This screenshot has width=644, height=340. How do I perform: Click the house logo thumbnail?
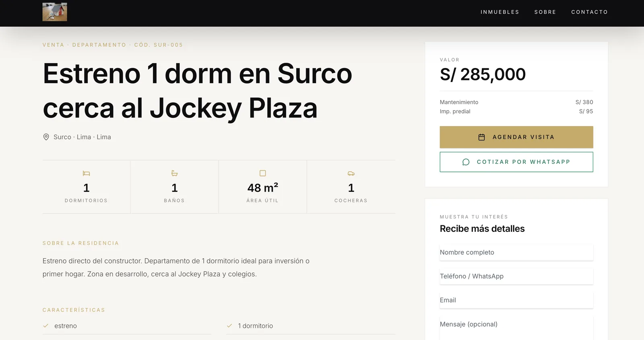coord(55,12)
